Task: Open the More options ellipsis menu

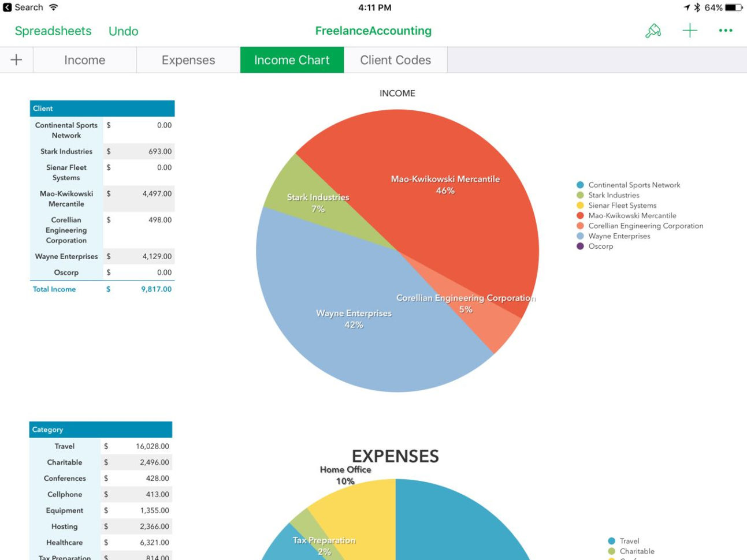Action: (x=726, y=31)
